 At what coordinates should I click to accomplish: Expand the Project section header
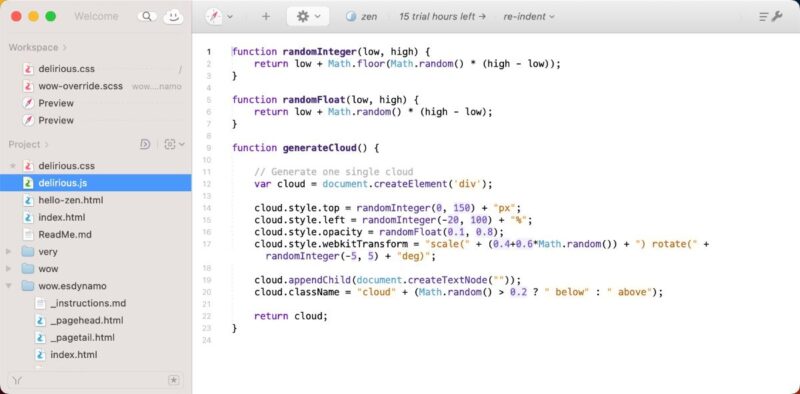point(29,144)
